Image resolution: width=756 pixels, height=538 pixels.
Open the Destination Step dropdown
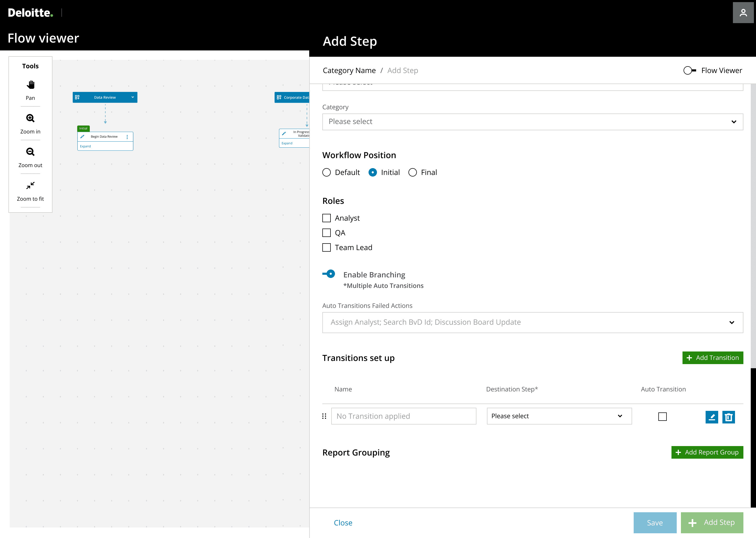tap(559, 416)
